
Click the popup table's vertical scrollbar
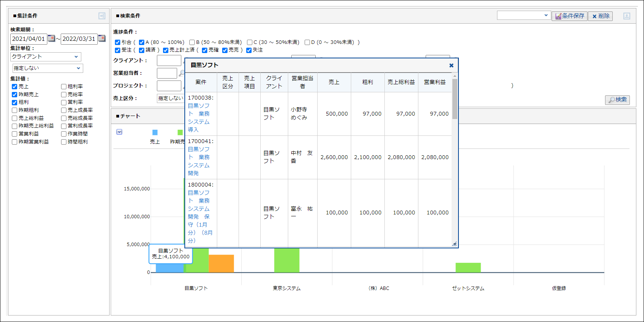pos(454,99)
